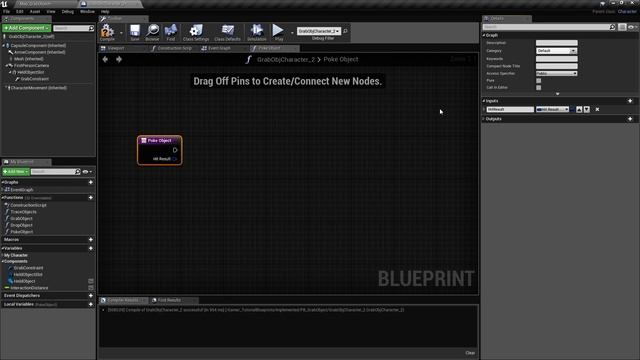Switch to the Viewport tab

coord(116,48)
